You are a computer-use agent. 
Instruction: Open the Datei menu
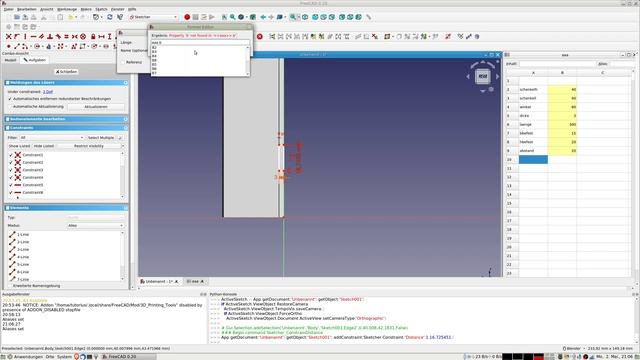(8, 9)
